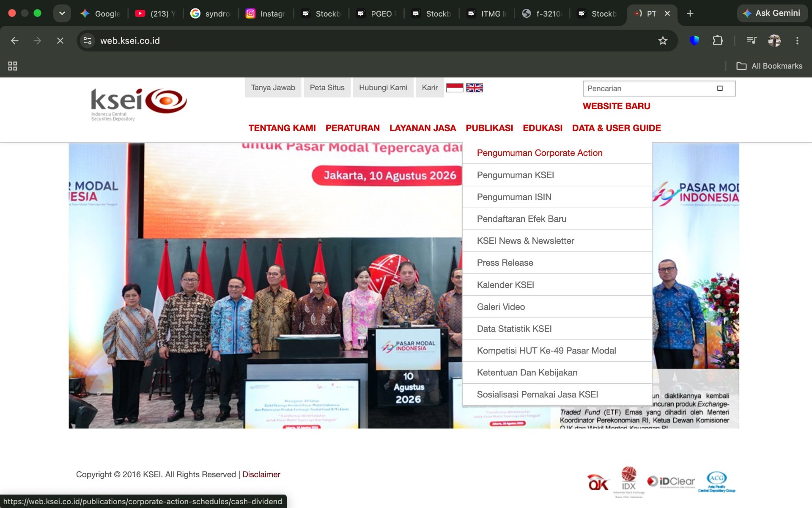
Task: Close the active PT tab
Action: point(667,14)
